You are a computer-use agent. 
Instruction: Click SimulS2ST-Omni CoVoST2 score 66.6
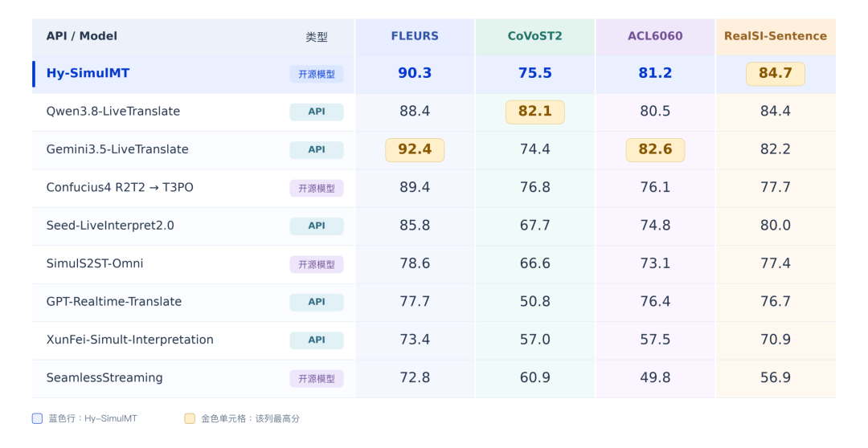(534, 264)
